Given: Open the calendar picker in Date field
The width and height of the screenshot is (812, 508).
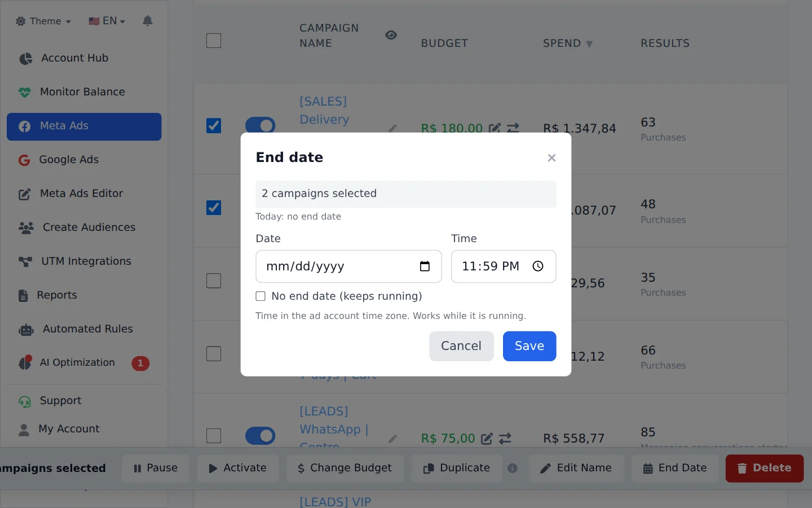Looking at the screenshot, I should coord(425,266).
